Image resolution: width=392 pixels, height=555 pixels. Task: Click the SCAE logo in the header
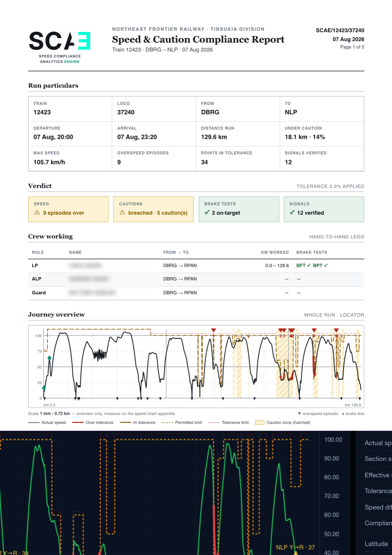60,47
